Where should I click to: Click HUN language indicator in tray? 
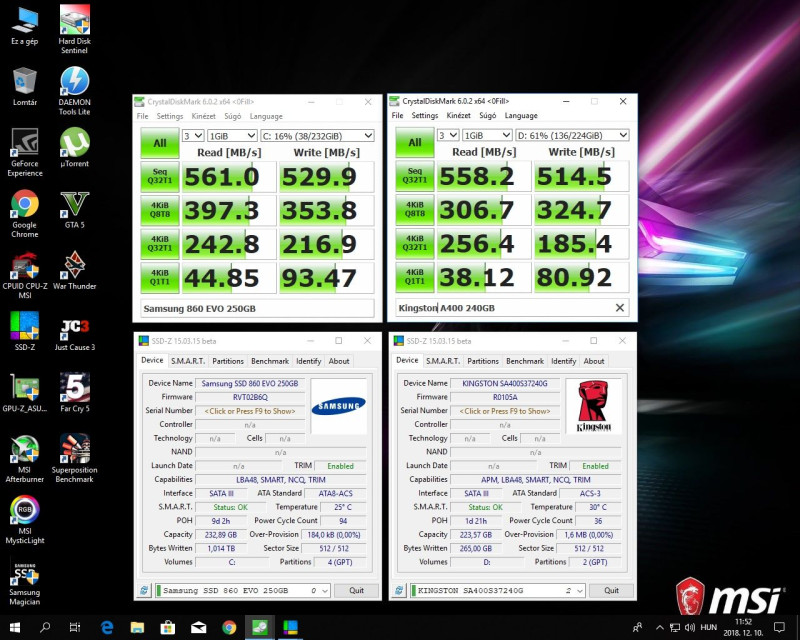click(708, 627)
